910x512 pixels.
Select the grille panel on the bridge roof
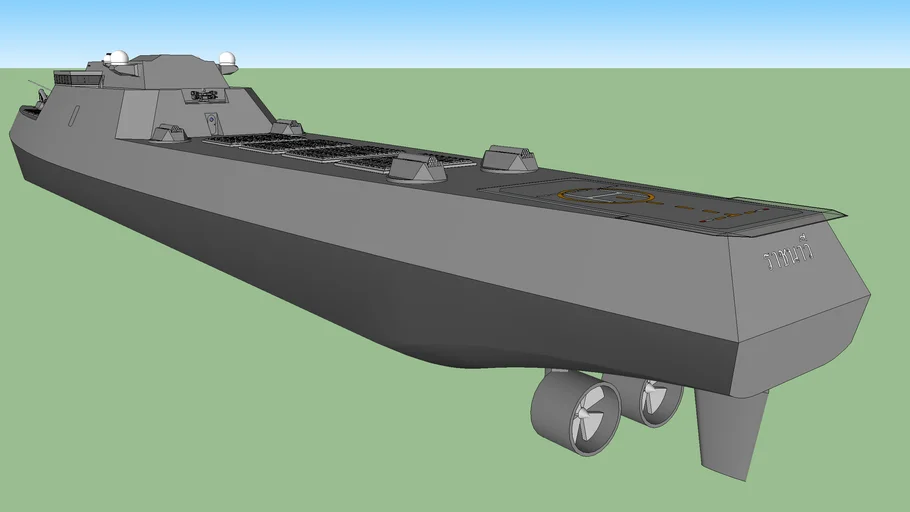68,77
